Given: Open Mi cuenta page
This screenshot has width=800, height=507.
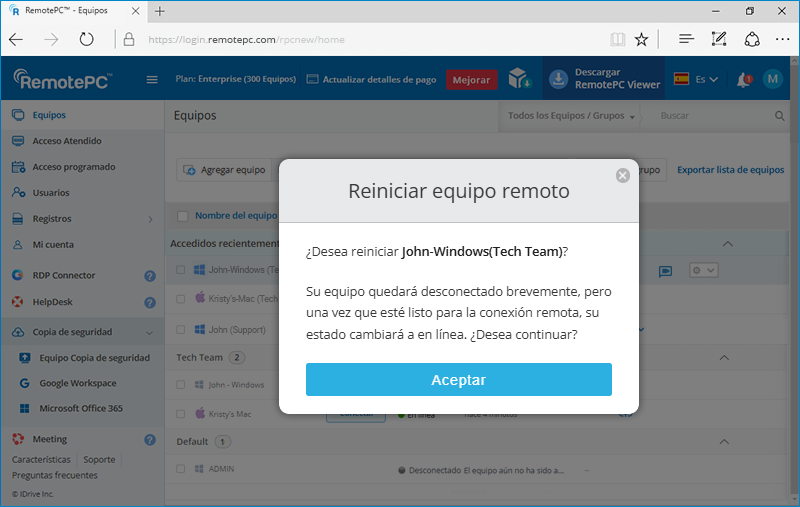Looking at the screenshot, I should [53, 245].
